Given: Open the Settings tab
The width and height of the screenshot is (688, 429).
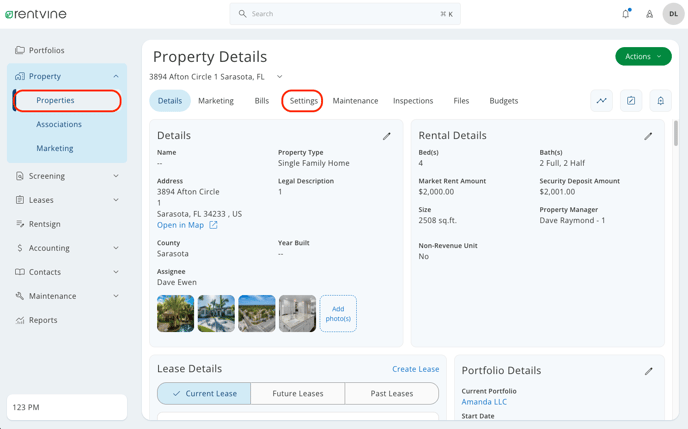Looking at the screenshot, I should [x=303, y=101].
